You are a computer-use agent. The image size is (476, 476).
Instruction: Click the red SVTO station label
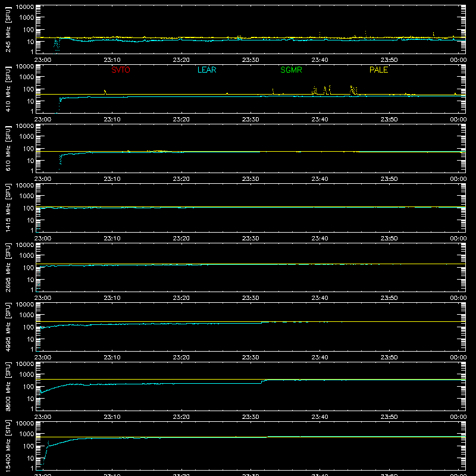click(121, 70)
